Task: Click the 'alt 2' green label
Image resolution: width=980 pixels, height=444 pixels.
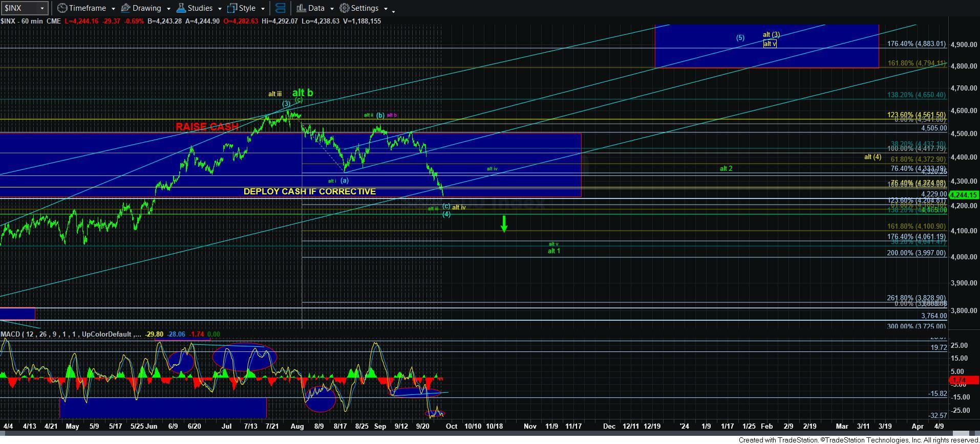Action: coord(726,168)
